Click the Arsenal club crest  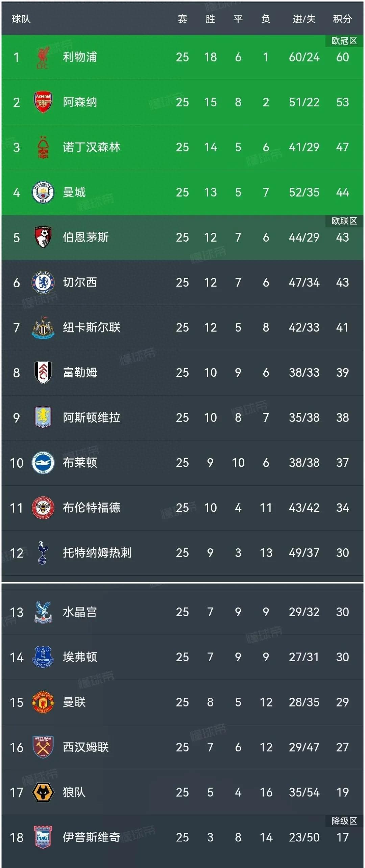point(43,102)
